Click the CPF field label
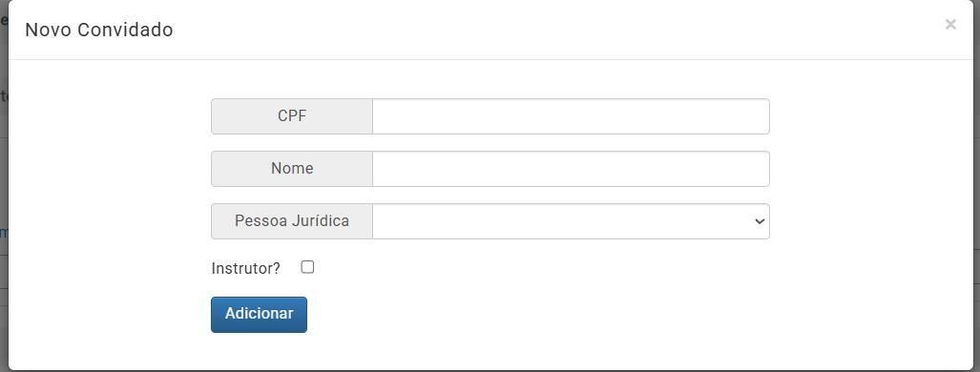 [x=292, y=116]
